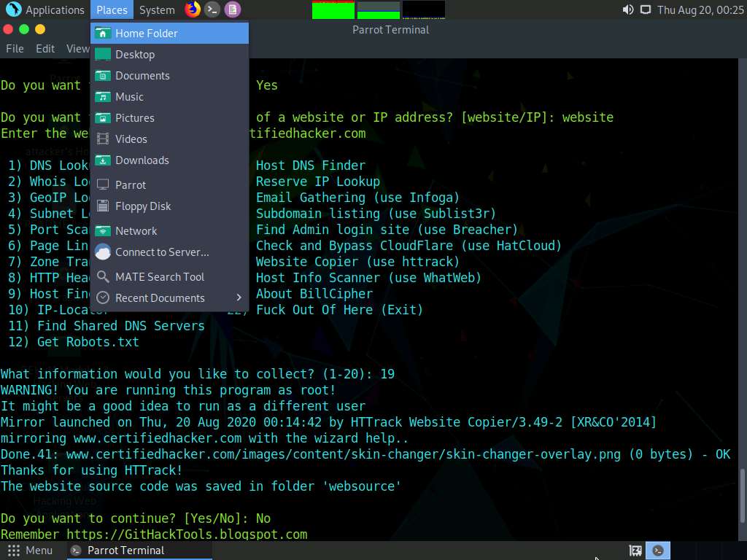Image resolution: width=747 pixels, height=560 pixels.
Task: Launch Firefox from the top panel
Action: (x=193, y=9)
